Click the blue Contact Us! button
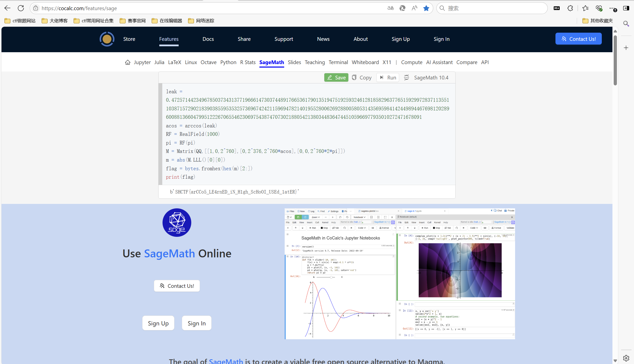634x364 pixels. click(579, 39)
